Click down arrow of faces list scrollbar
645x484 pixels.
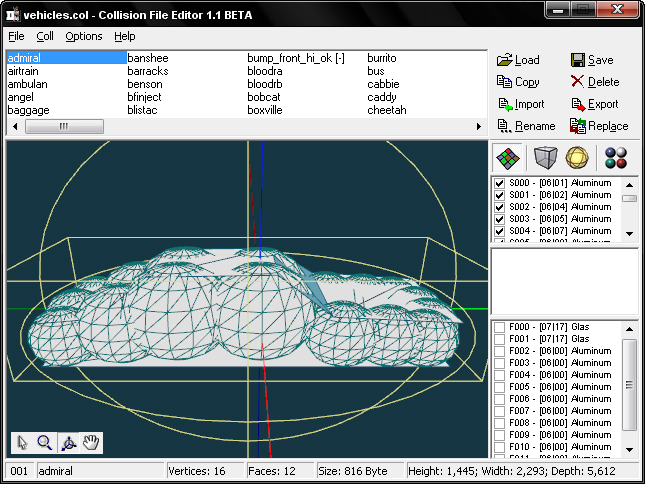tap(629, 449)
